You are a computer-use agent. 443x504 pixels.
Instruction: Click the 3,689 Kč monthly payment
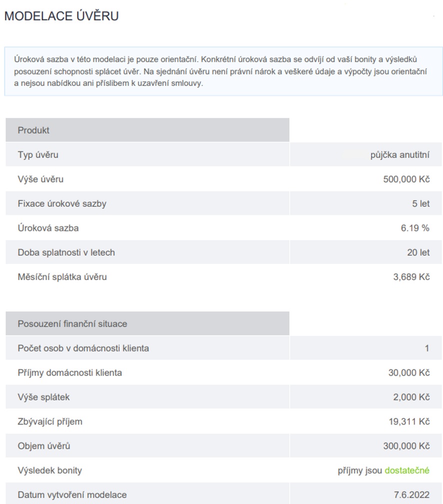click(411, 277)
